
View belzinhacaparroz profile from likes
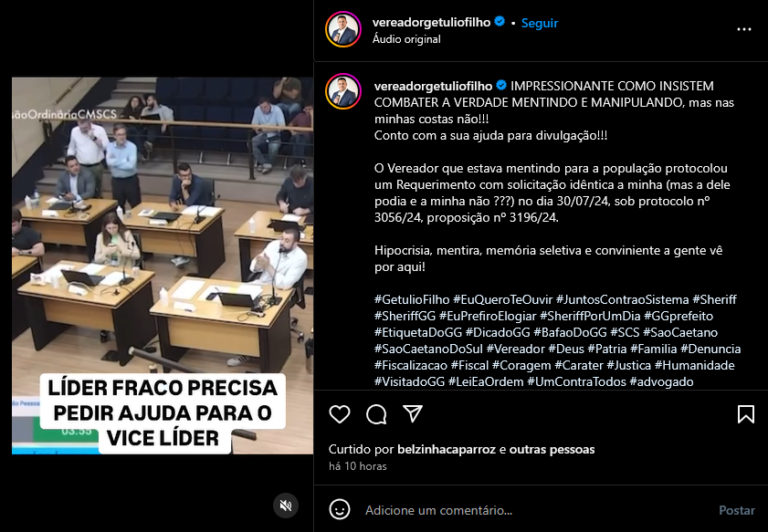pyautogui.click(x=447, y=449)
